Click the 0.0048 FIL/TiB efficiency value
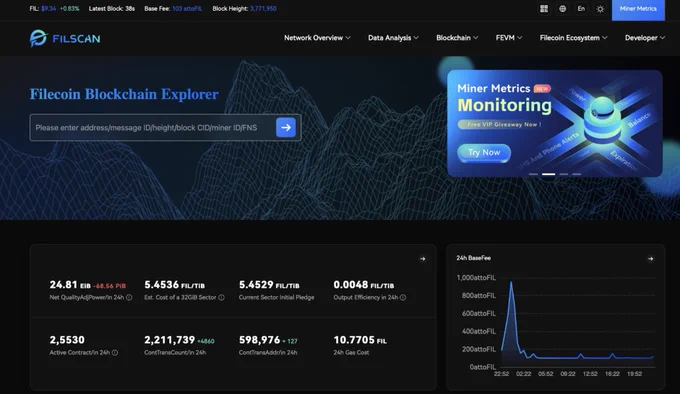The height and width of the screenshot is (394, 680). 364,285
